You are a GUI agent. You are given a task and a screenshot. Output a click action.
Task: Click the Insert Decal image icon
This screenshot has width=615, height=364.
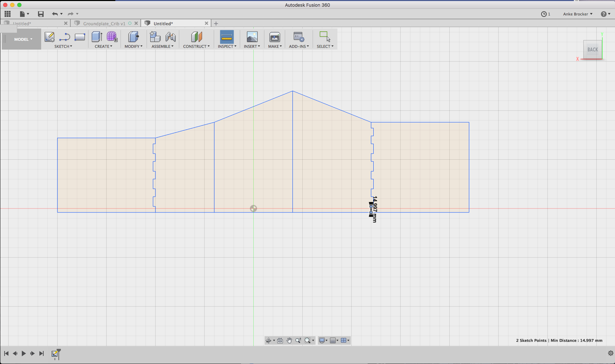pyautogui.click(x=252, y=37)
